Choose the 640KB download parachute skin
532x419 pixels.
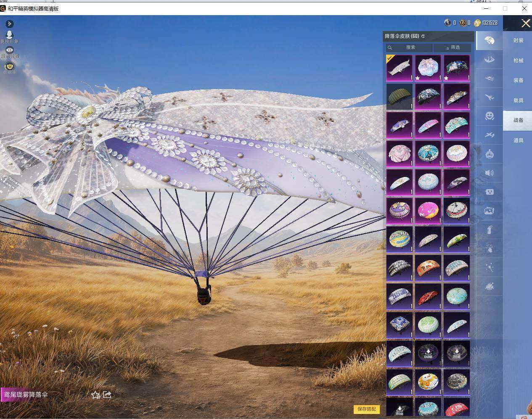(428, 353)
